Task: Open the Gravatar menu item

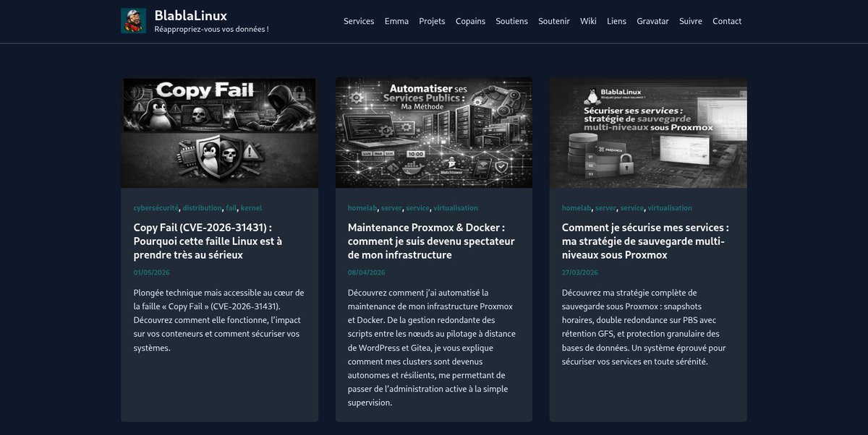Action: point(652,21)
